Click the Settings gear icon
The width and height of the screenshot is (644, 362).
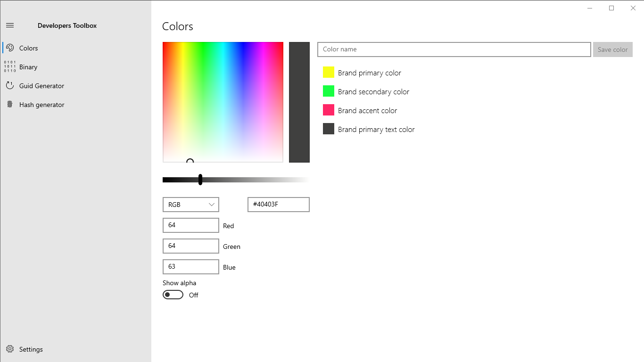[10, 349]
